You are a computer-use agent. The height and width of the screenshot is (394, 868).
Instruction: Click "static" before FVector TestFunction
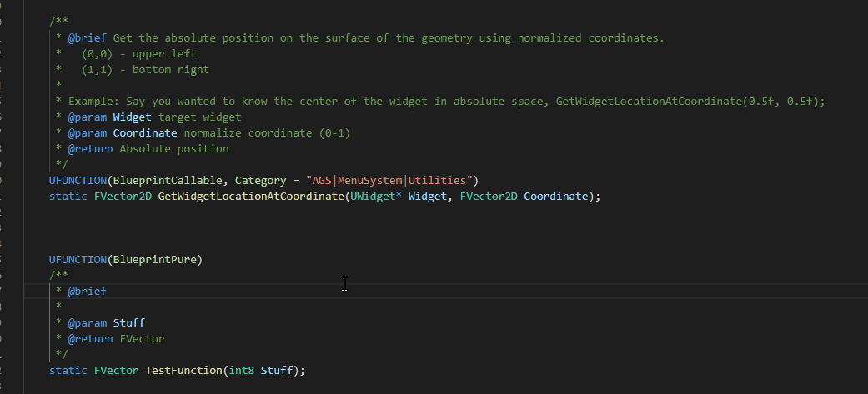tap(68, 370)
